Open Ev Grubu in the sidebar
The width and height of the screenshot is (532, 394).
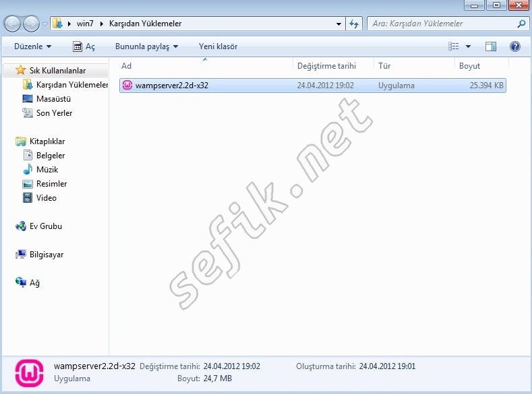point(45,226)
